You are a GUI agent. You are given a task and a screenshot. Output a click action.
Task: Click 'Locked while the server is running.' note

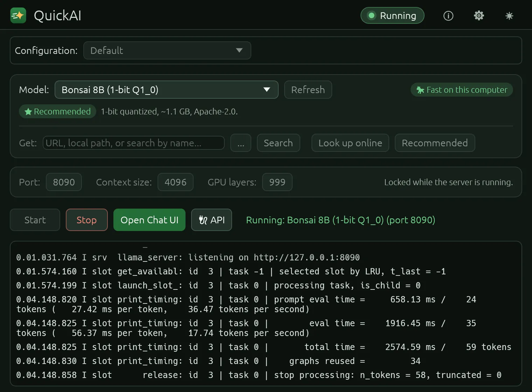(x=448, y=182)
